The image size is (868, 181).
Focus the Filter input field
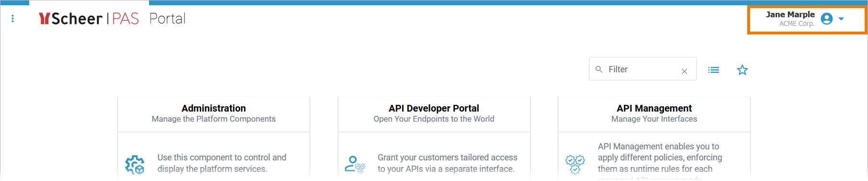[x=642, y=69]
